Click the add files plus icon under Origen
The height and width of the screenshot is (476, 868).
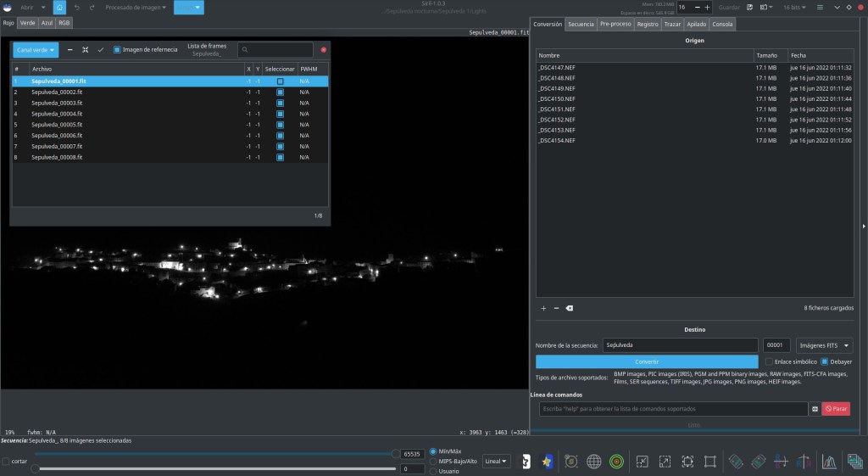click(543, 308)
